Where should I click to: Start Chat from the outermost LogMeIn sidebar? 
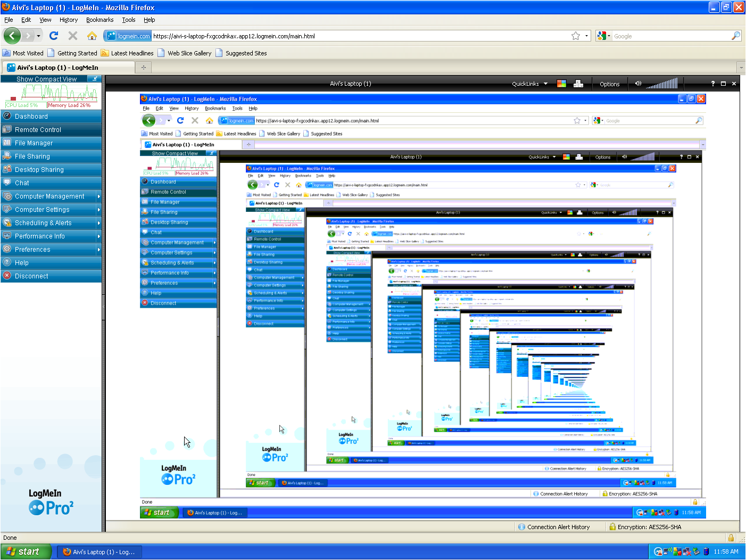(x=51, y=183)
